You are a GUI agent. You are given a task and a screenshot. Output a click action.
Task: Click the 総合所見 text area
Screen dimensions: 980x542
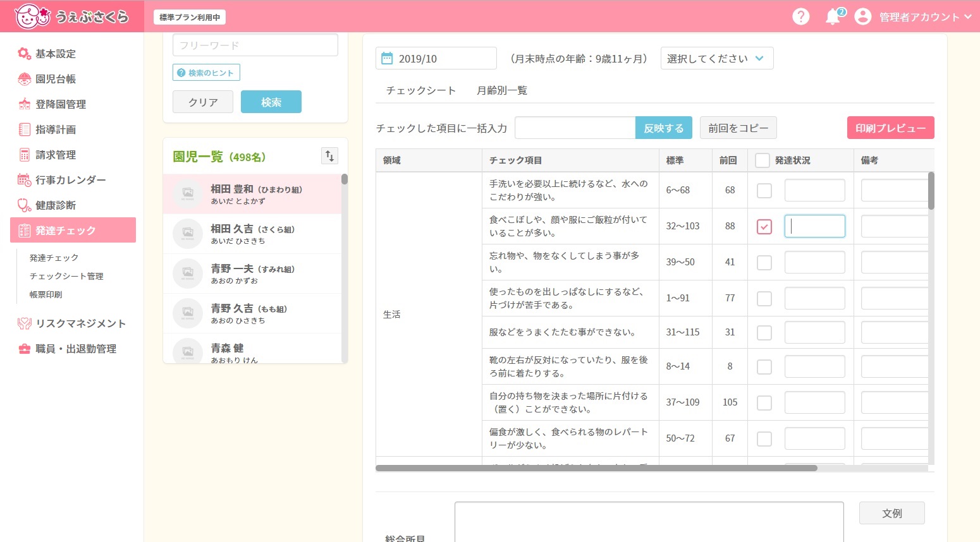(x=649, y=522)
